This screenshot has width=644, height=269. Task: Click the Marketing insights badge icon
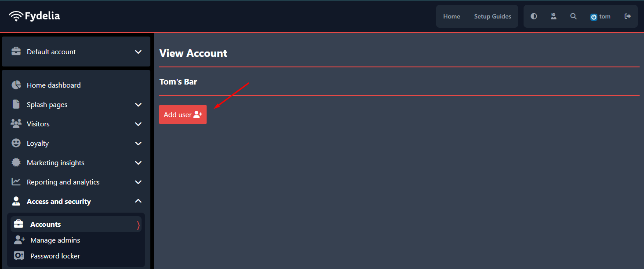[16, 162]
